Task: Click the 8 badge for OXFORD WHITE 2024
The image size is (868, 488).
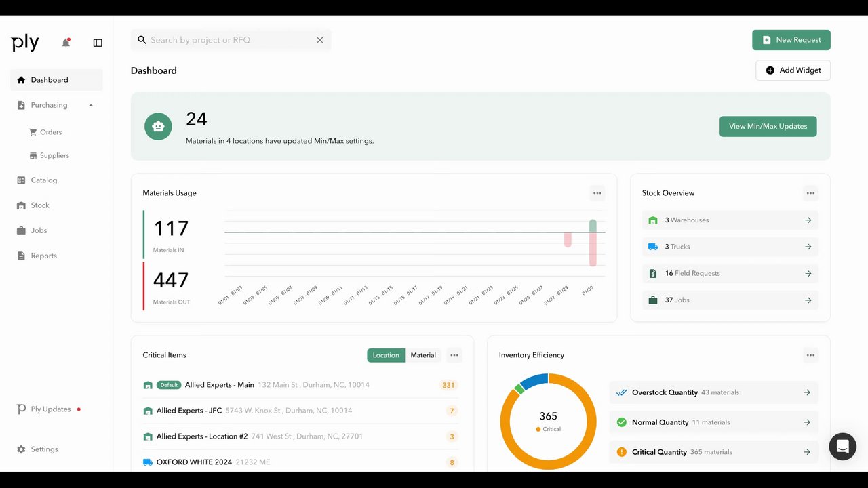Action: (x=452, y=462)
